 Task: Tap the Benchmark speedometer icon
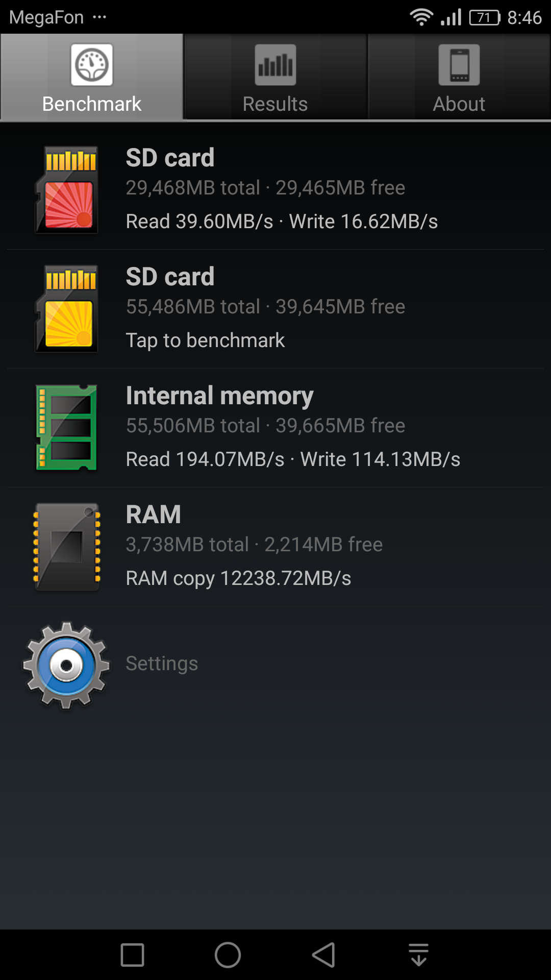coord(92,65)
